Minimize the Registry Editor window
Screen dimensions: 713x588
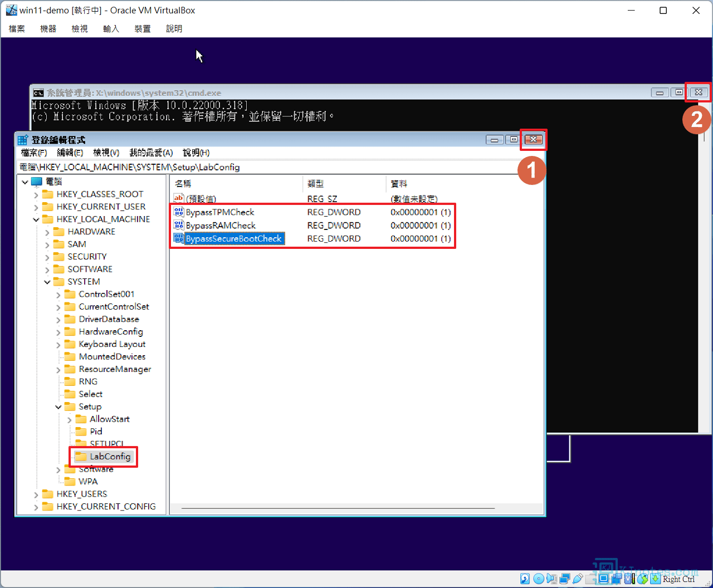494,140
